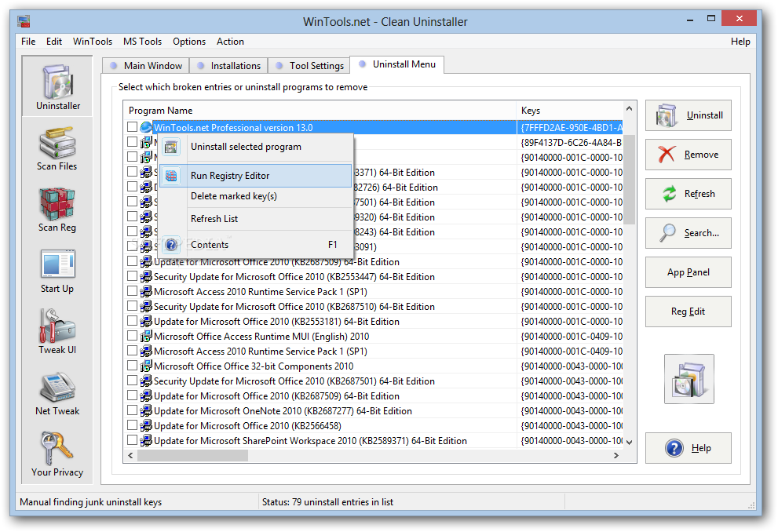Check Security Update (KB2553447) 64-Bit Edition checkbox
Viewport: 778px width, 532px height.
pos(132,276)
